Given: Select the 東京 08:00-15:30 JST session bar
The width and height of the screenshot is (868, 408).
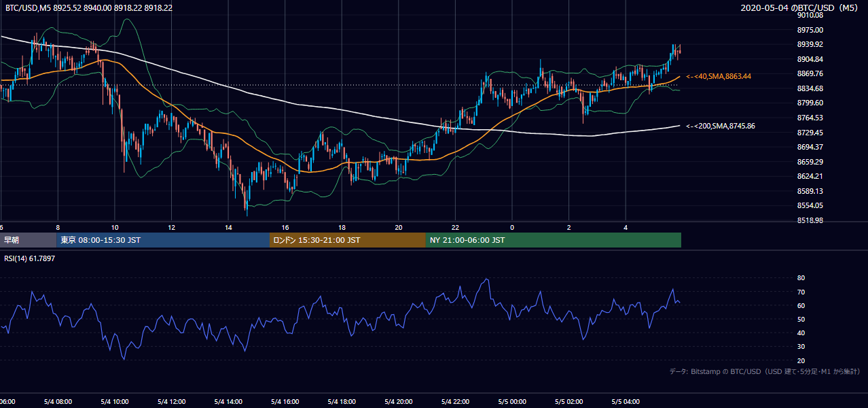Looking at the screenshot, I should pos(163,240).
